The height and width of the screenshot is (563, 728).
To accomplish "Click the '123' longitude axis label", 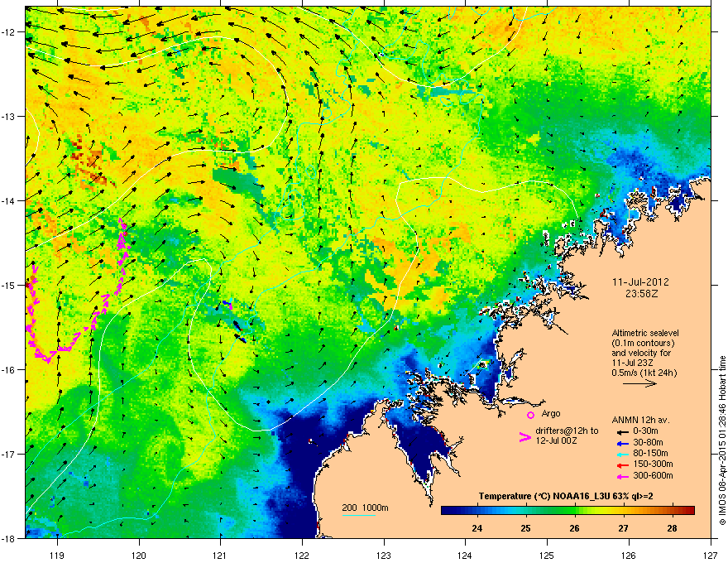I will pyautogui.click(x=384, y=555).
